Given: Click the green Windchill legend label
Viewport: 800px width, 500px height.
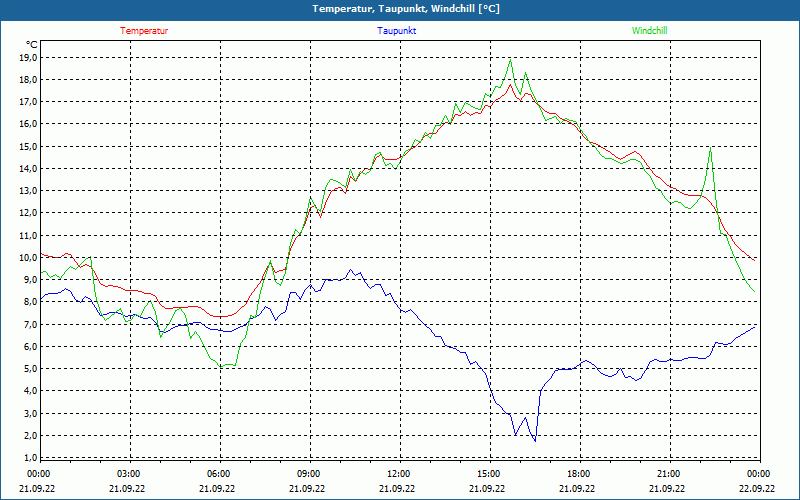Looking at the screenshot, I should 649,31.
